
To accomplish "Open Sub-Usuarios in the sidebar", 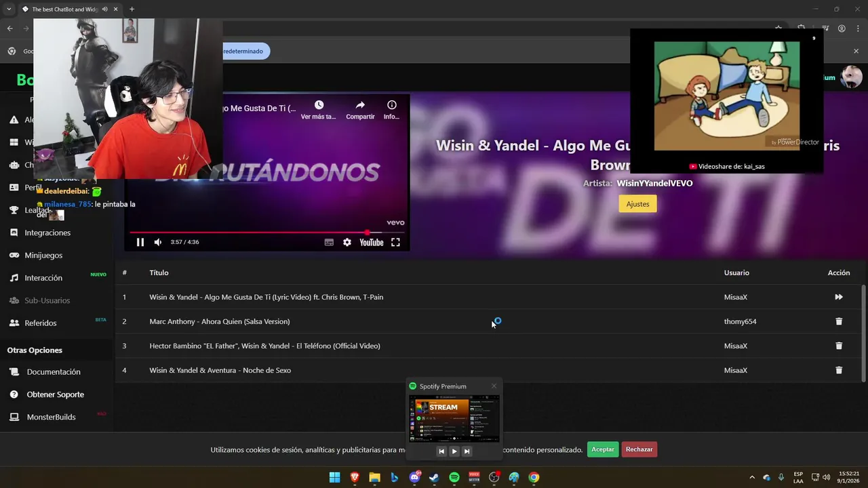I will (x=47, y=300).
